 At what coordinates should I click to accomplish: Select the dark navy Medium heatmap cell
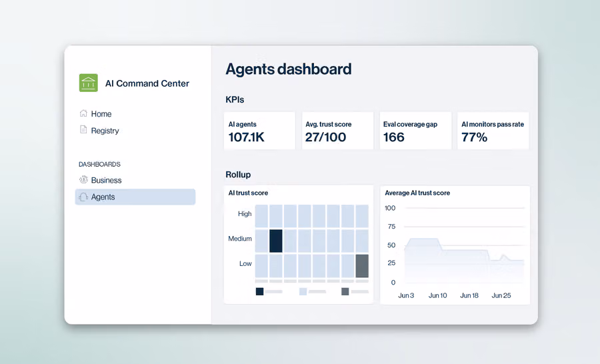276,241
